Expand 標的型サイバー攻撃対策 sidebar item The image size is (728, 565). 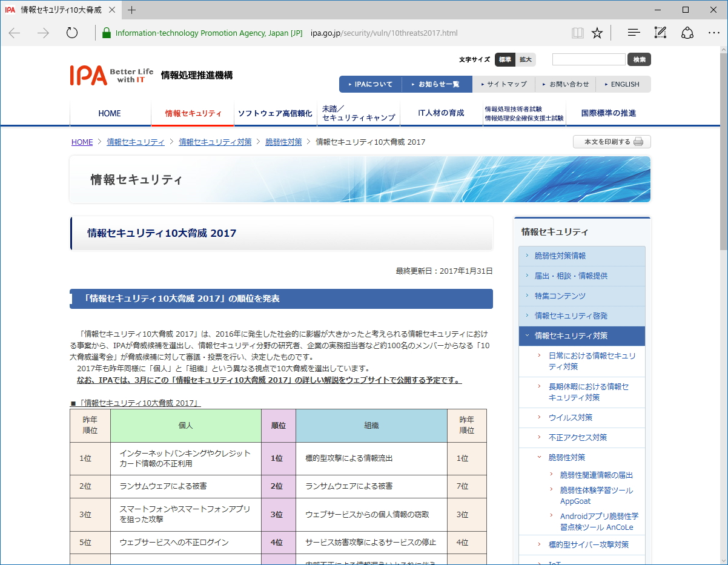582,545
